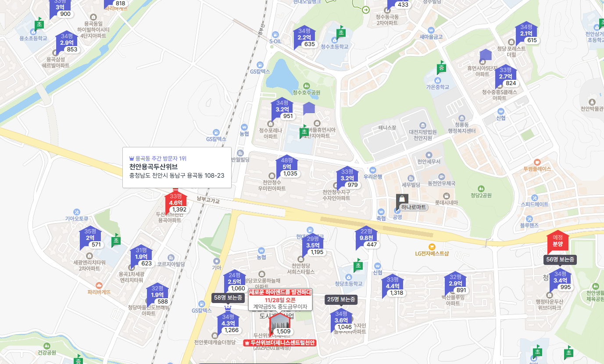The height and width of the screenshot is (364, 604).
Task: Select the red 33평 4.6억 apartment marker
Action: (x=176, y=203)
